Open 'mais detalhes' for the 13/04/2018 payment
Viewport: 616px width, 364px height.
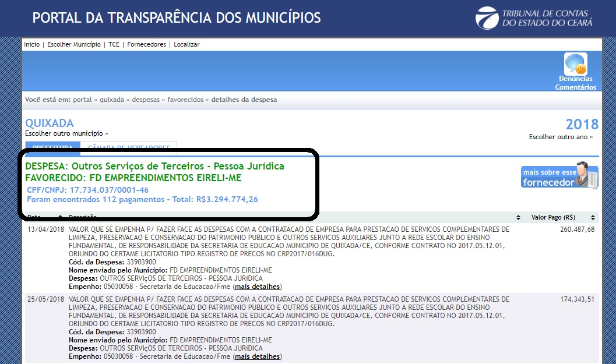point(257,287)
